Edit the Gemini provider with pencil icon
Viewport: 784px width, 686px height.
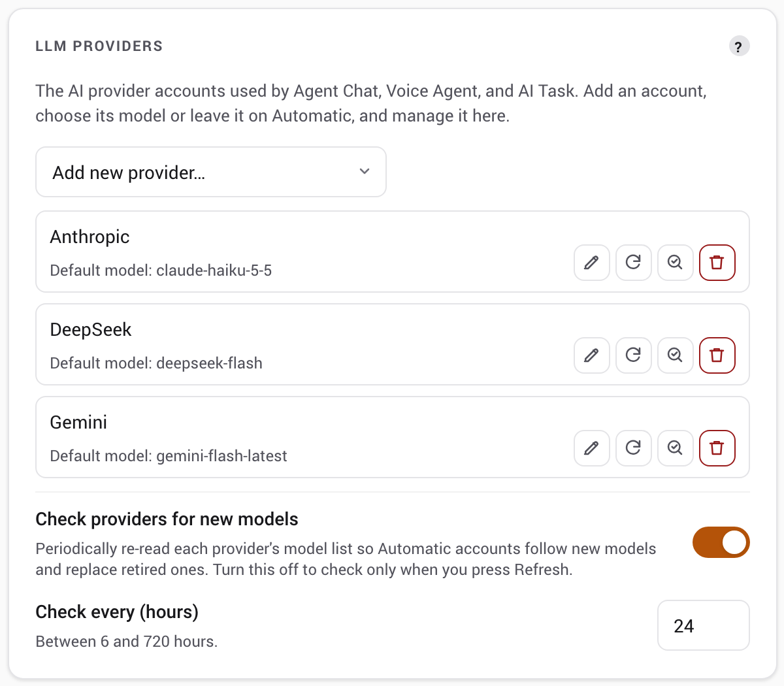(x=592, y=448)
